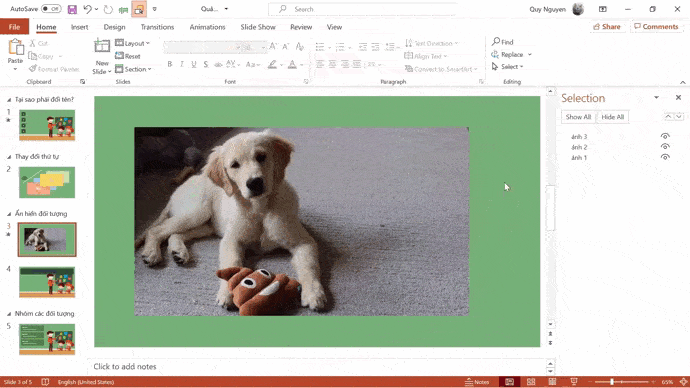Hide object 'ảnh 3' with eye icon
690x388 pixels.
(665, 136)
